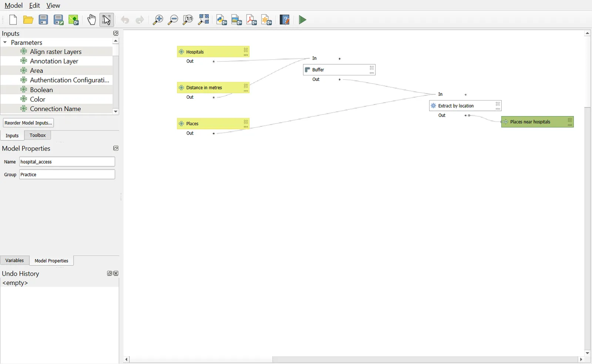
Task: Open the Edit menu
Action: tap(34, 6)
